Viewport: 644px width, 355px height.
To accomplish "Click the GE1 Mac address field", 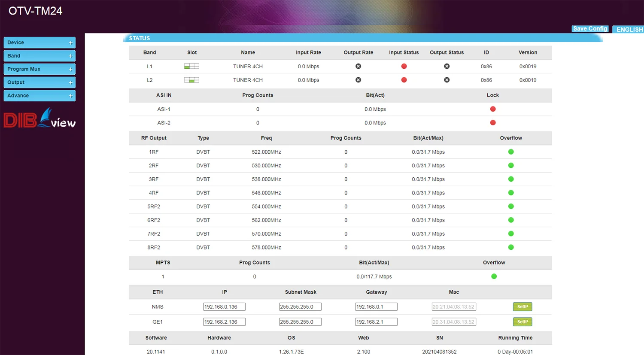I will click(x=454, y=322).
